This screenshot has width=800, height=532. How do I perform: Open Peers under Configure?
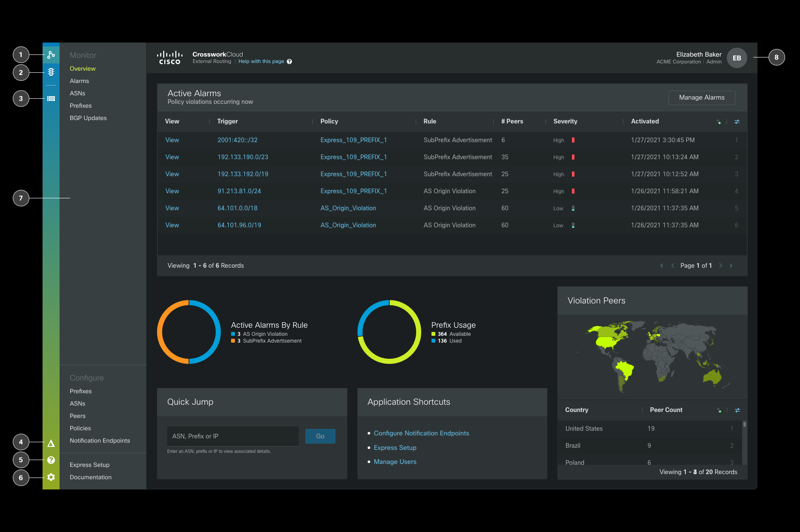[77, 416]
